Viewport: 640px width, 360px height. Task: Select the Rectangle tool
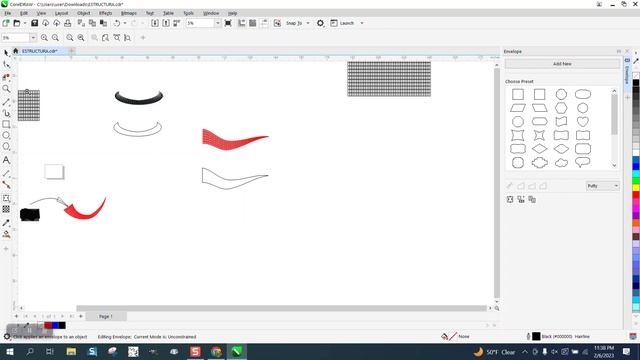point(6,124)
